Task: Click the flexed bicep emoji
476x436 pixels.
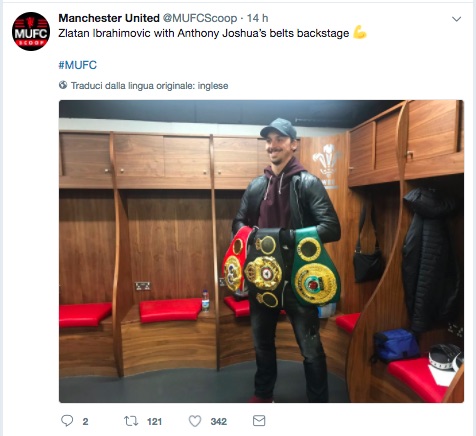Action: tap(360, 32)
